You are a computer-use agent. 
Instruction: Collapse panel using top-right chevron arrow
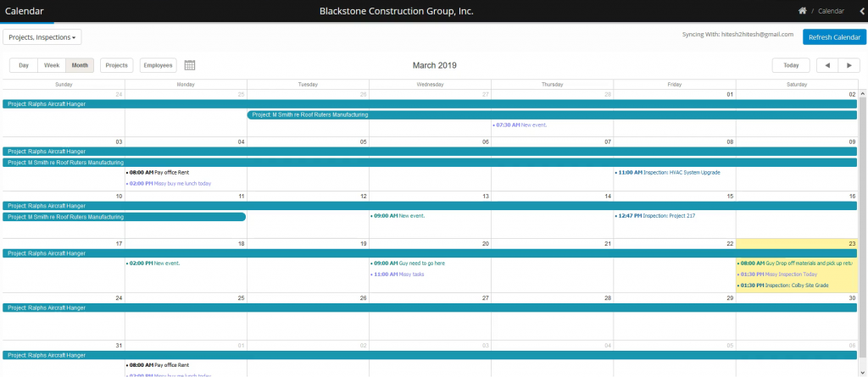coord(862,11)
